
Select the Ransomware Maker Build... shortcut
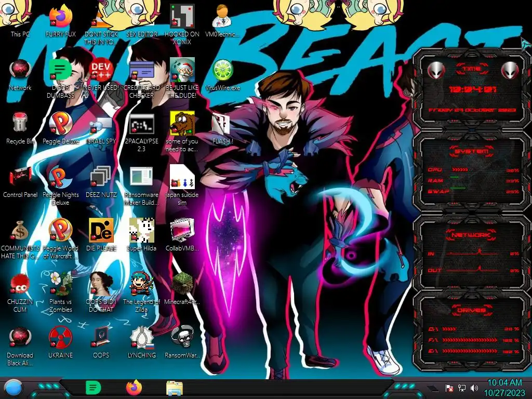coord(142,186)
